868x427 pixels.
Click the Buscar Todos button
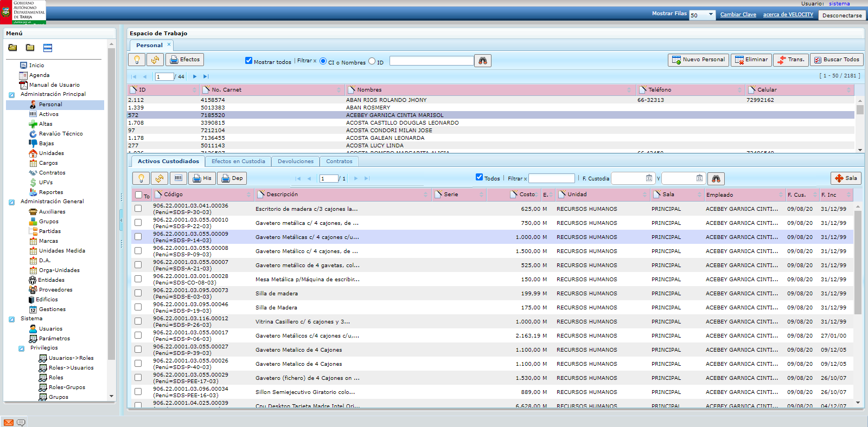coord(837,60)
